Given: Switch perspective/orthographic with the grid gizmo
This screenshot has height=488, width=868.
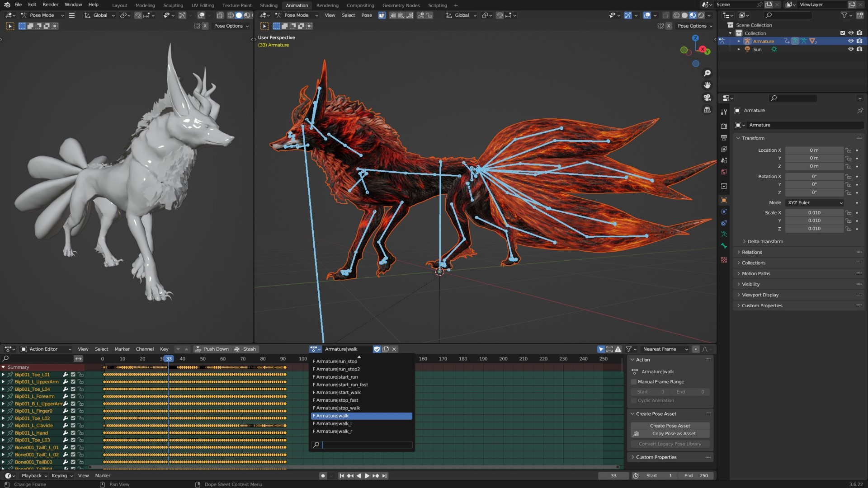Looking at the screenshot, I should (x=708, y=110).
